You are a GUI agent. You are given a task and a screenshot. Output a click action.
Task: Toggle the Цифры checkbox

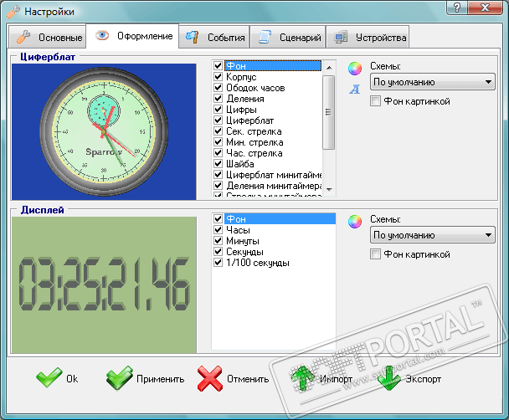[x=219, y=110]
